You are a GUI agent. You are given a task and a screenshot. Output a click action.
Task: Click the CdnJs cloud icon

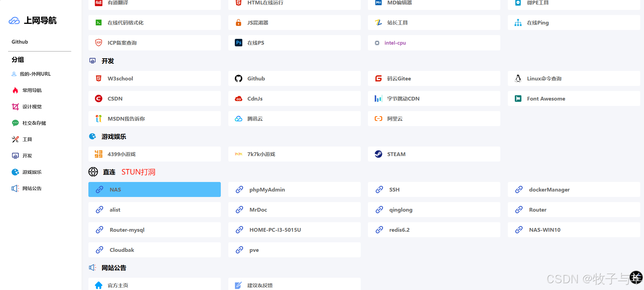tap(239, 98)
